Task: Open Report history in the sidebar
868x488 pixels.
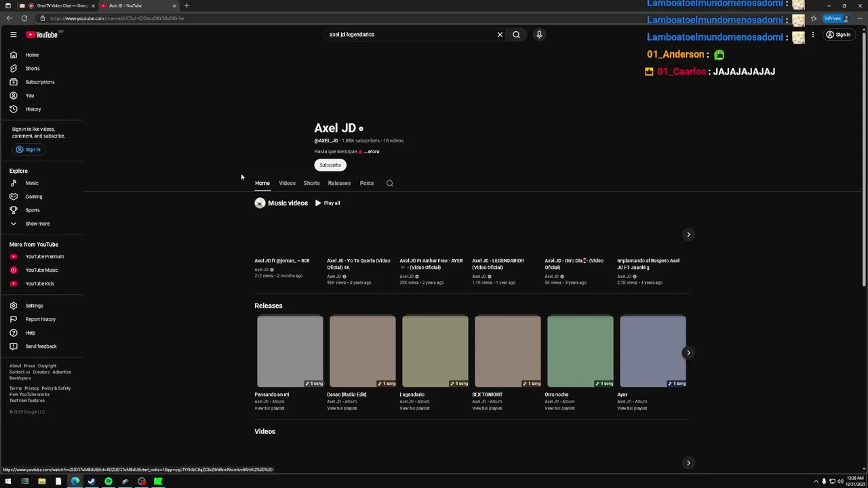Action: (x=41, y=319)
